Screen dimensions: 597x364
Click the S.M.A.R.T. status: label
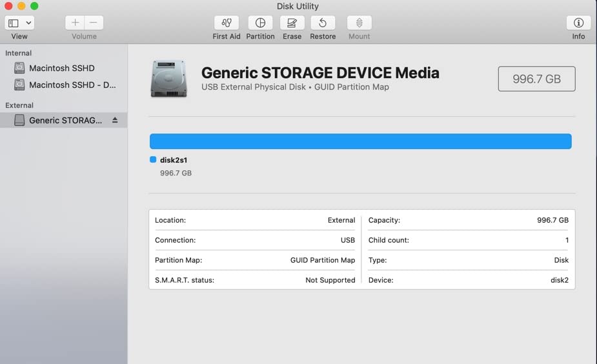[185, 280]
